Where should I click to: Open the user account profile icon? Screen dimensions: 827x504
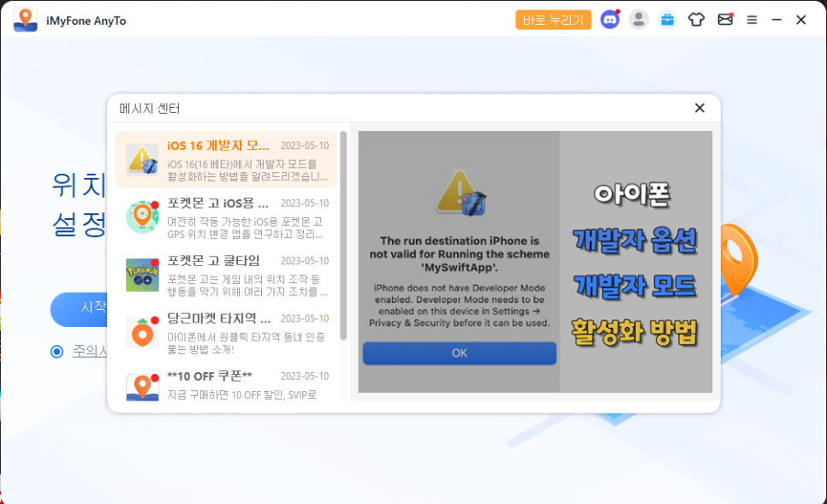coord(638,20)
